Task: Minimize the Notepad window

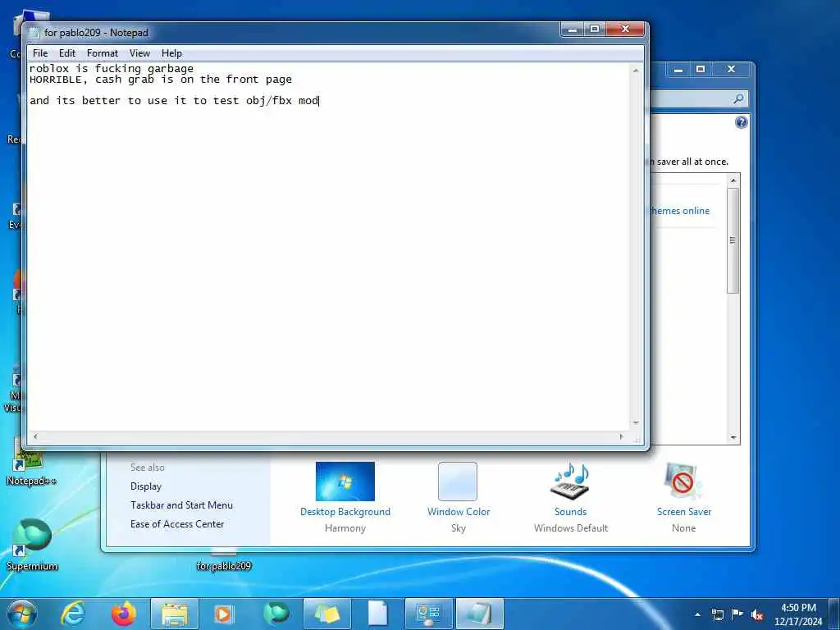Action: click(x=572, y=30)
